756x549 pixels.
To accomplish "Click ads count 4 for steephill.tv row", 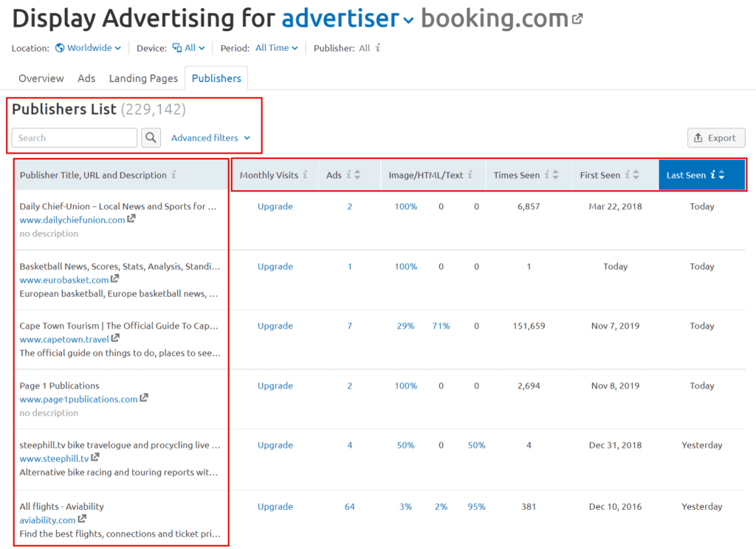I will click(x=349, y=446).
